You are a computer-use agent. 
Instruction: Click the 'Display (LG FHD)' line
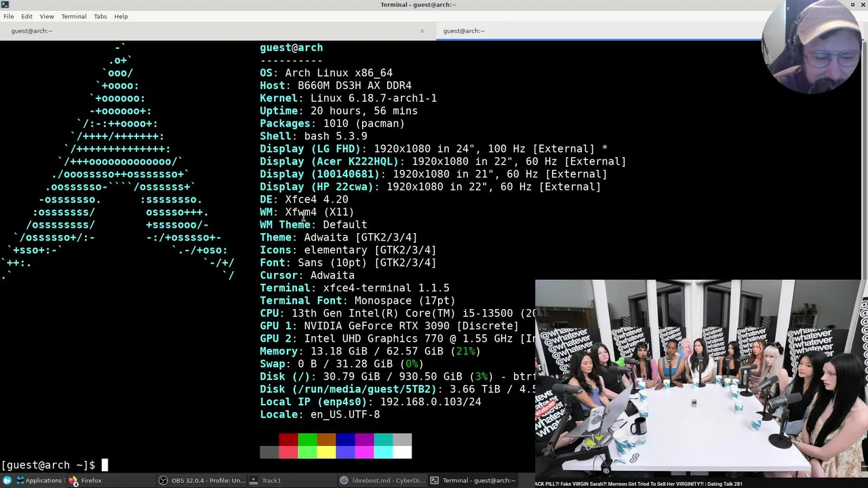(433, 148)
